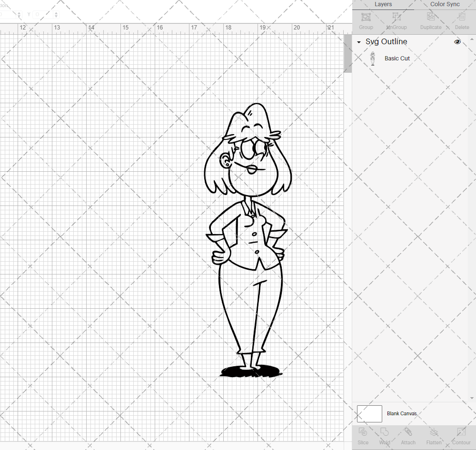Switch to the Color Sync tab
Viewport: 476px width, 450px height.
[x=445, y=4]
